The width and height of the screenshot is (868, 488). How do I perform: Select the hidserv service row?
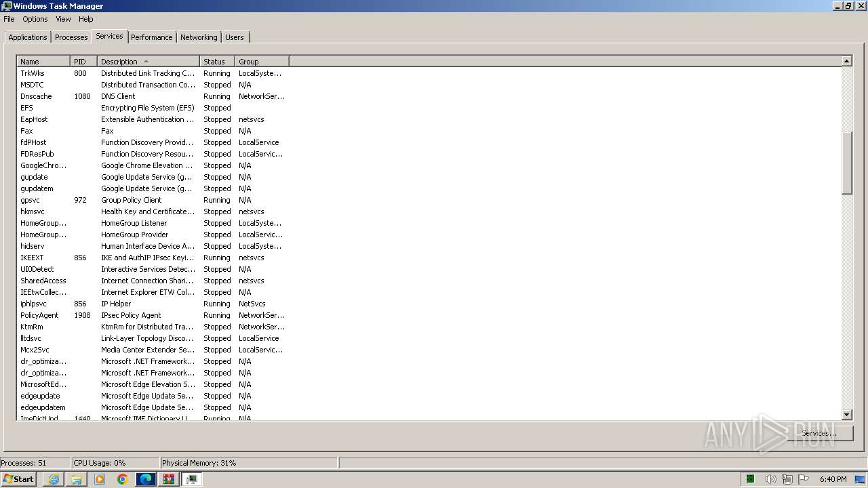click(429, 246)
